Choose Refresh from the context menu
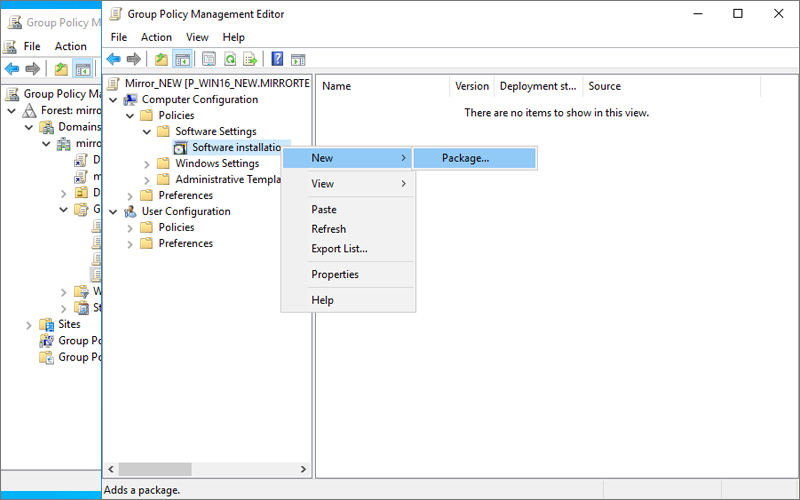The image size is (800, 500). (348, 229)
